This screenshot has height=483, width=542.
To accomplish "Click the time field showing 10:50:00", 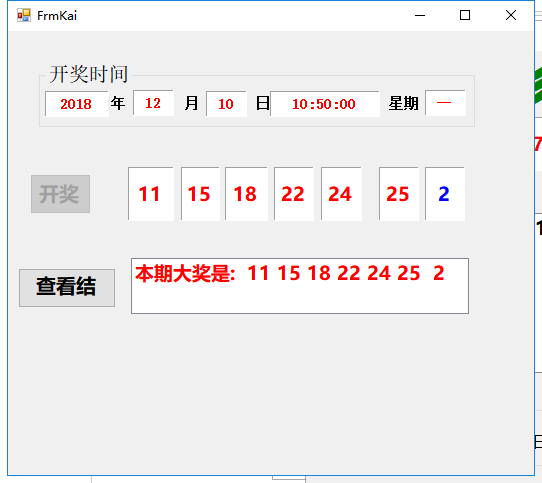I will pos(325,104).
